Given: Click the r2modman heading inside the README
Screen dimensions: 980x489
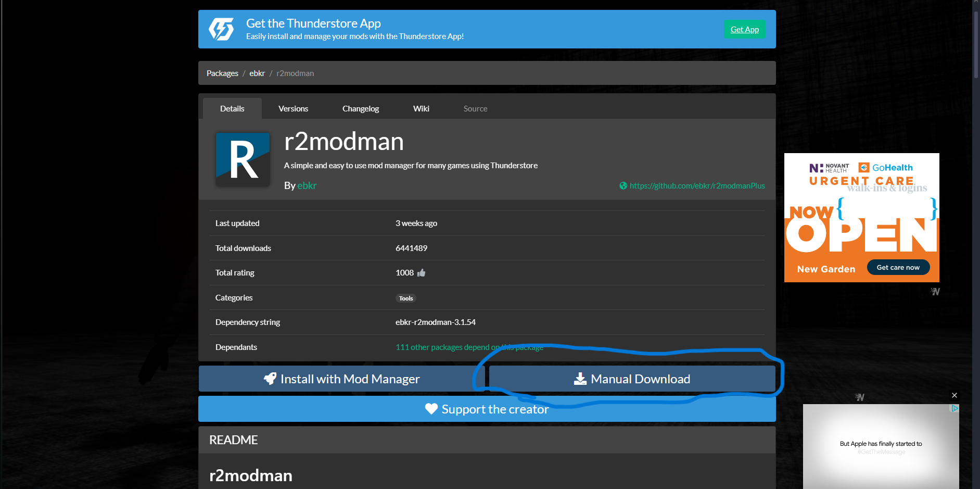Looking at the screenshot, I should click(x=251, y=475).
